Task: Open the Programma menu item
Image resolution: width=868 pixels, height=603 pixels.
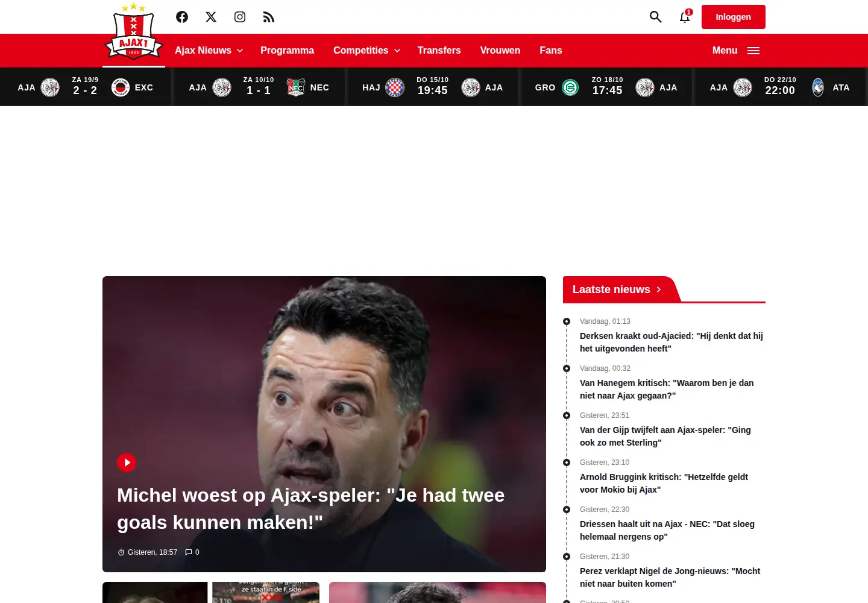Action: tap(287, 51)
